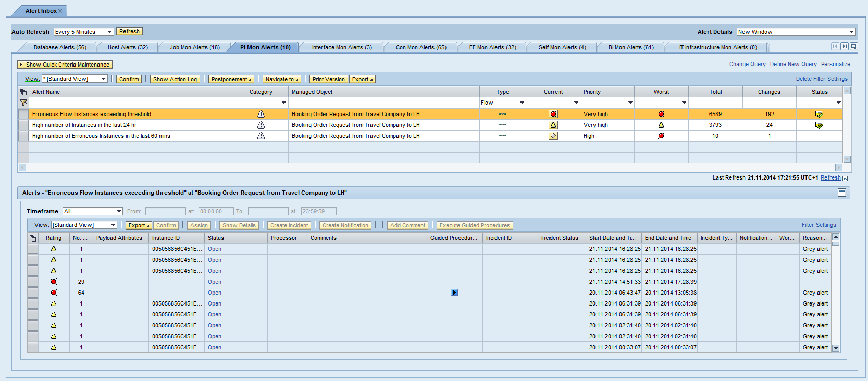Collapse the Alerts detail panel with minimize icon
The width and height of the screenshot is (868, 381).
842,193
